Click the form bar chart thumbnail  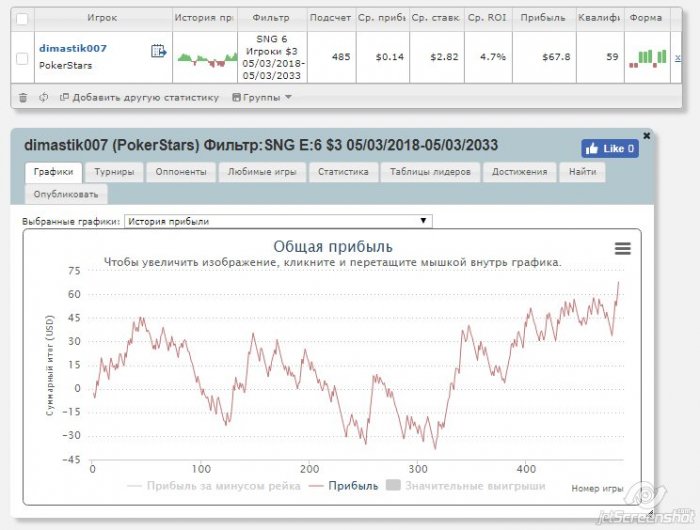tap(648, 58)
